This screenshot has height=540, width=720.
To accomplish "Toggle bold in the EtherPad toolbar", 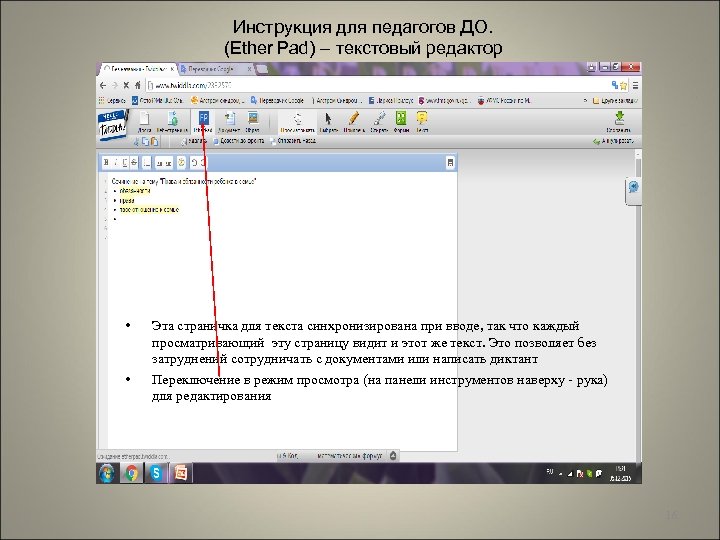I will click(x=107, y=163).
